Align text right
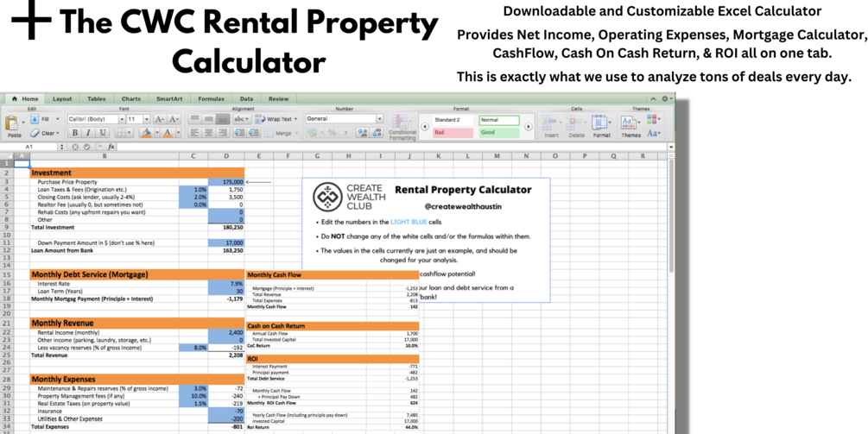Screen dimensions: 868x434 [x=223, y=133]
